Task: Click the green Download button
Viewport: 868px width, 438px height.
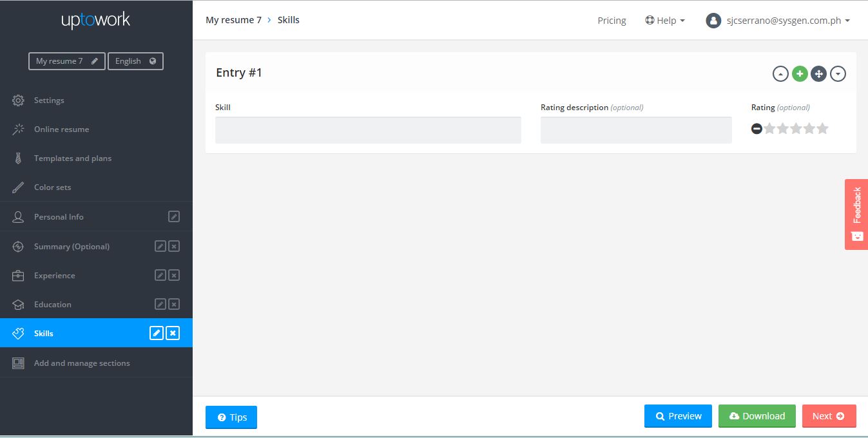Action: click(757, 416)
